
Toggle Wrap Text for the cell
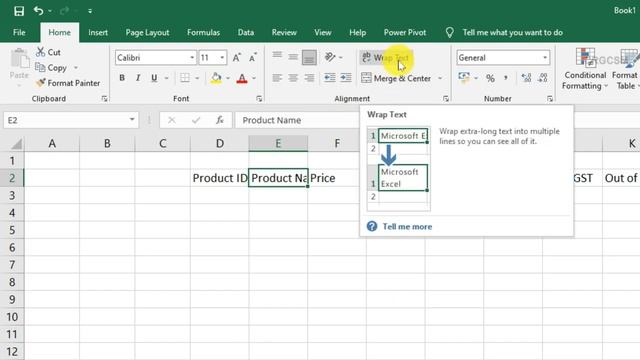click(386, 58)
